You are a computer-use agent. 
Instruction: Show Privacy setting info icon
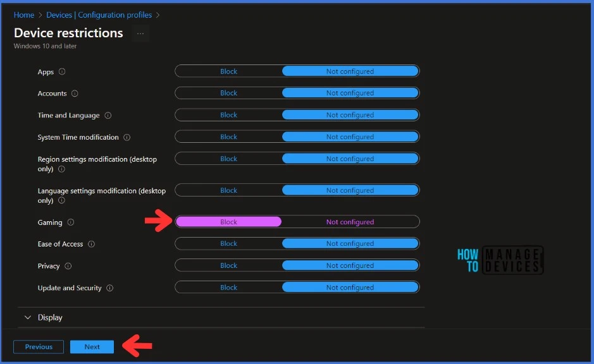(x=68, y=266)
